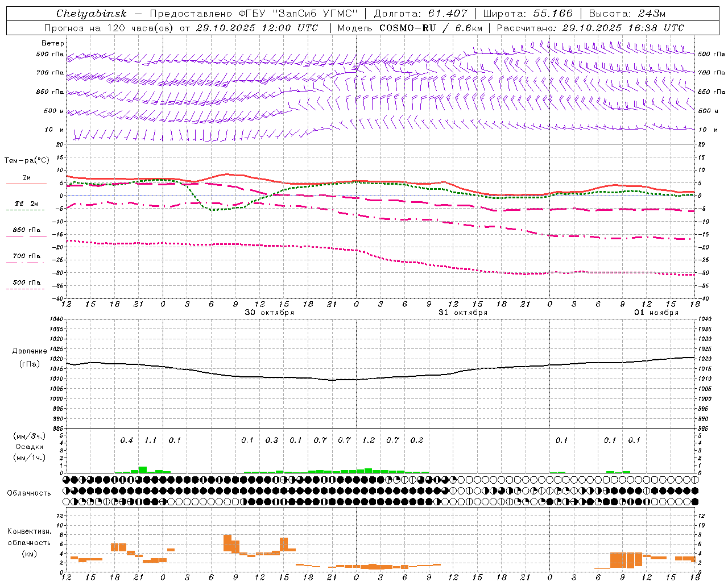Click the 'Конвективн.' convective cloud label
This screenshot has width=728, height=582.
(x=29, y=531)
